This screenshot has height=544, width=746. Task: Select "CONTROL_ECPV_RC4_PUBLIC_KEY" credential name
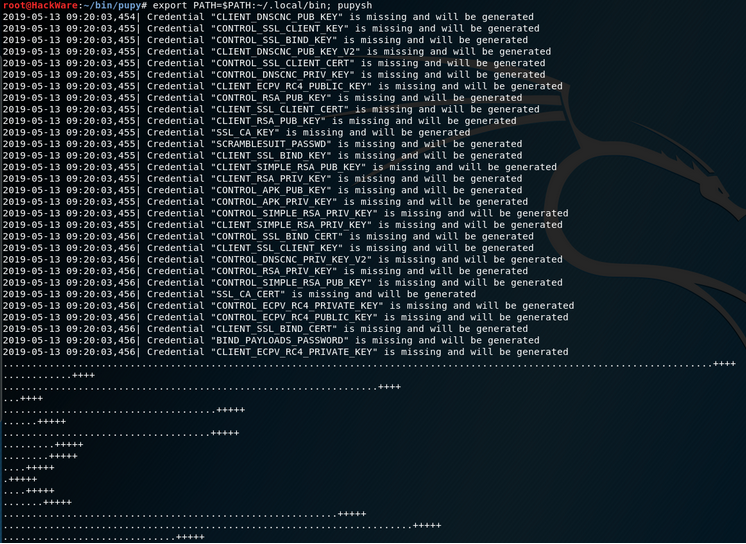click(294, 317)
